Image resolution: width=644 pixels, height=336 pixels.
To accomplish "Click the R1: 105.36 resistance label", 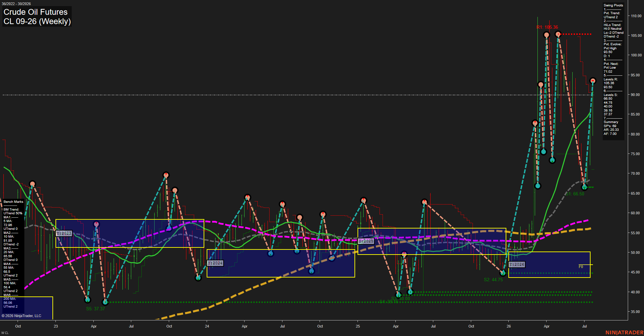I will click(x=547, y=27).
